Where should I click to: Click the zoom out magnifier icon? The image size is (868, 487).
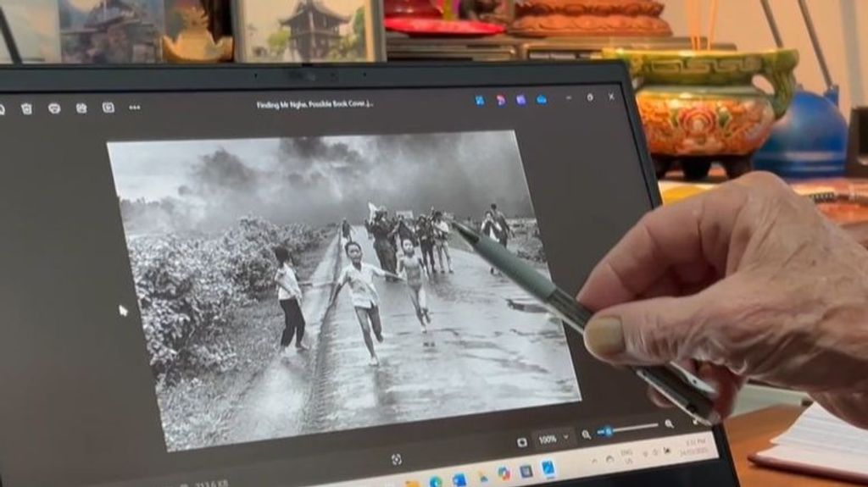click(x=586, y=435)
